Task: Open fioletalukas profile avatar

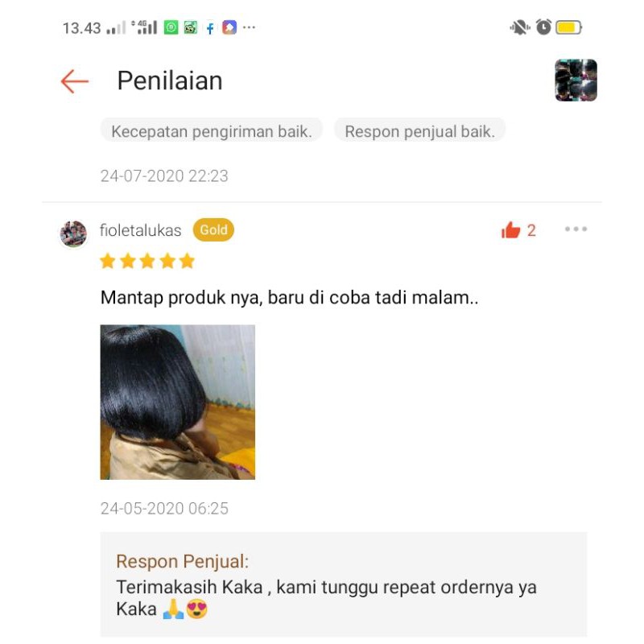Action: click(73, 233)
